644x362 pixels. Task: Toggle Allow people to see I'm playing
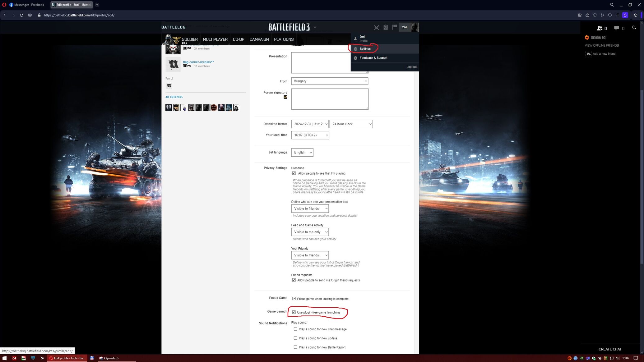[x=294, y=173]
